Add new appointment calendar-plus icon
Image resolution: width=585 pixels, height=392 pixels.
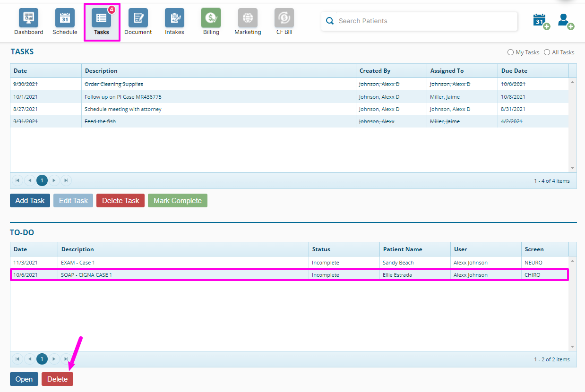click(542, 22)
